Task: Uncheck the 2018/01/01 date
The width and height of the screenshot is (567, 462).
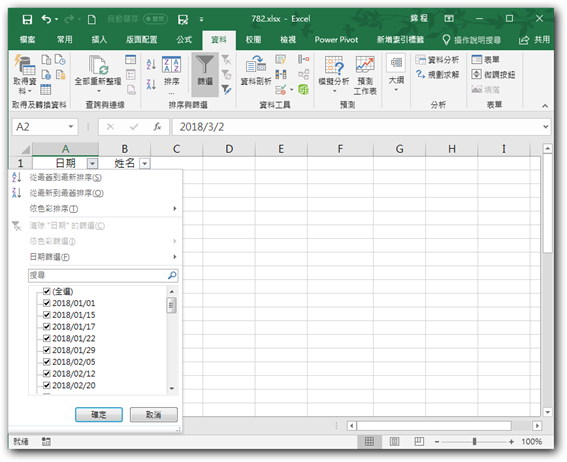Action: click(46, 303)
